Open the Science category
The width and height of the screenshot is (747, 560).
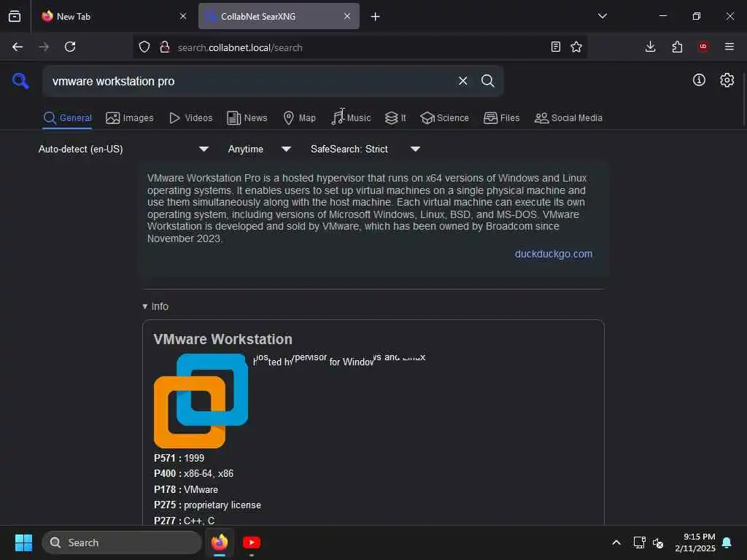[x=444, y=118]
